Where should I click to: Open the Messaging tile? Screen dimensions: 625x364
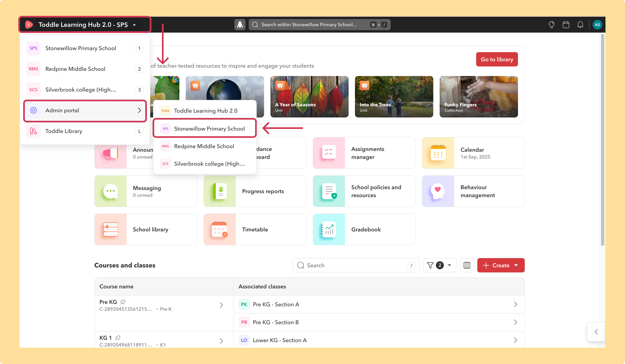[146, 191]
